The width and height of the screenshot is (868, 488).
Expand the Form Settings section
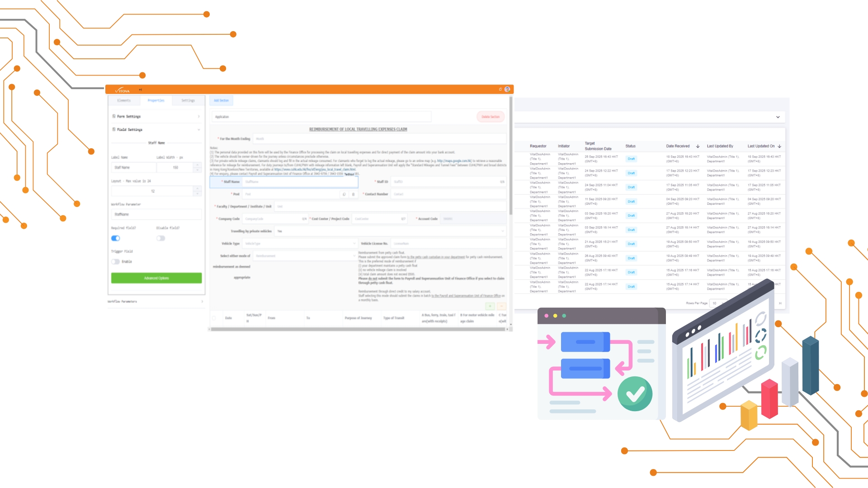coord(198,117)
